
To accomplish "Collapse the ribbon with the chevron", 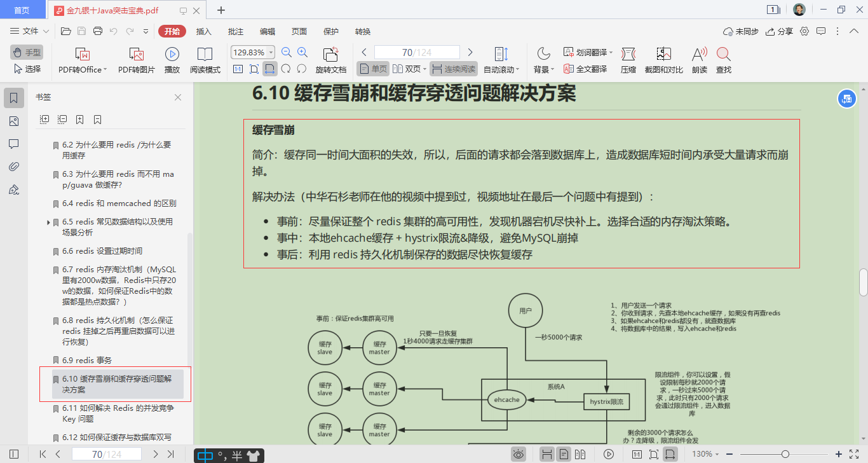I will [x=854, y=31].
